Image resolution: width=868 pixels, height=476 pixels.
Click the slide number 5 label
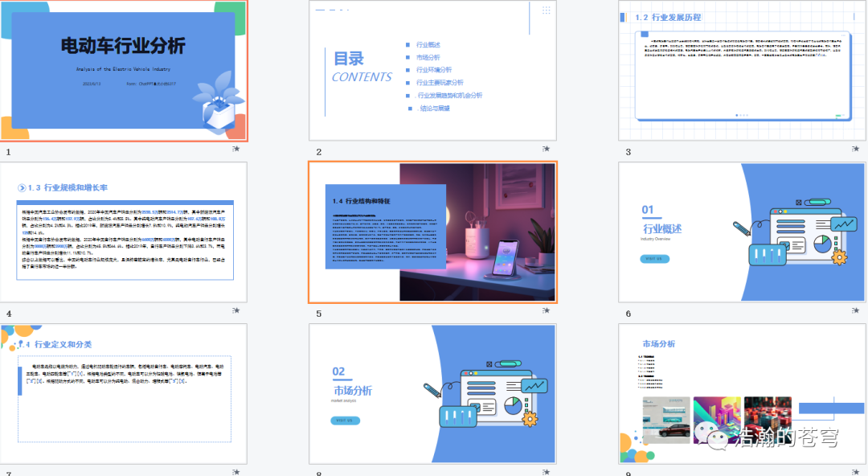coord(319,314)
